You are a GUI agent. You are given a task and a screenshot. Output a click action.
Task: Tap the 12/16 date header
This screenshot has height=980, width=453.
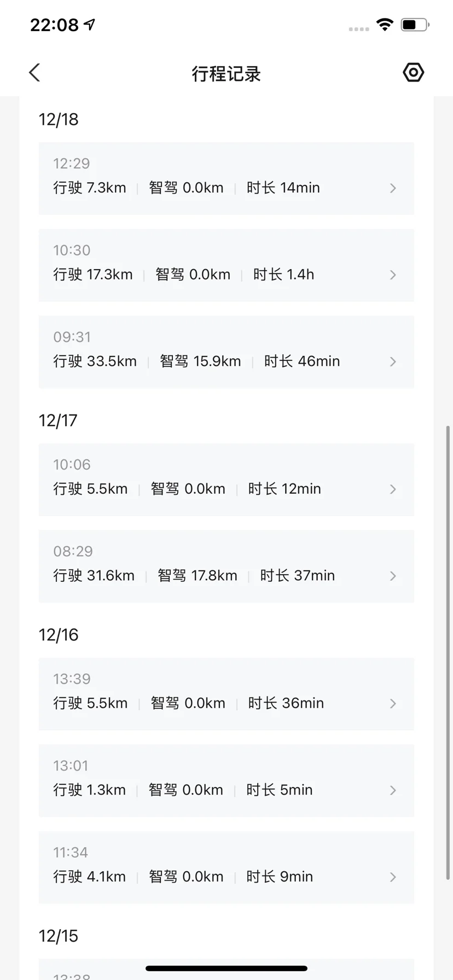click(59, 635)
